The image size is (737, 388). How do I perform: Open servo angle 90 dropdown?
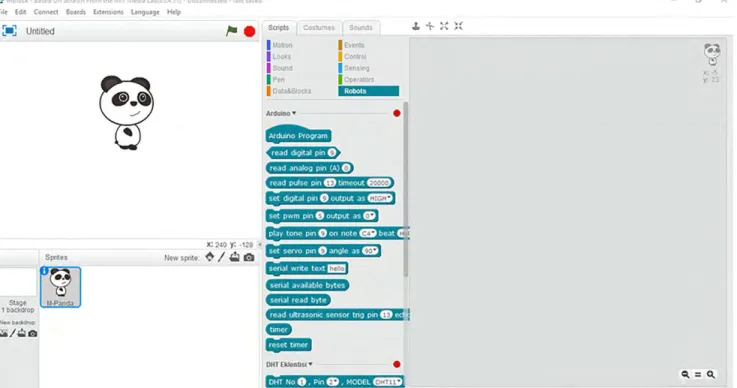(370, 251)
